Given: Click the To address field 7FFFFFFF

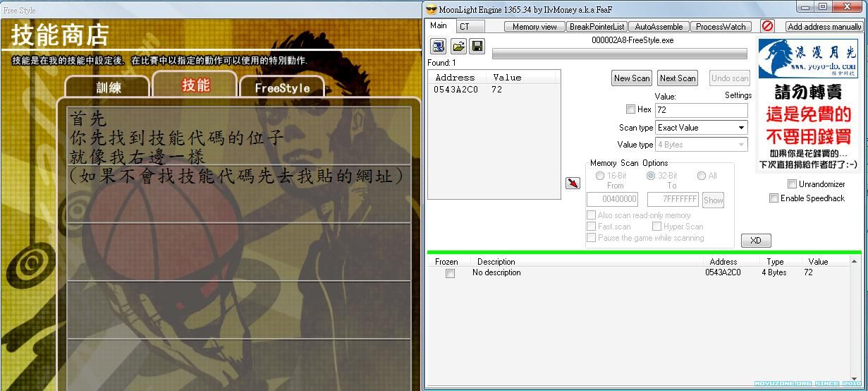Looking at the screenshot, I should click(673, 200).
